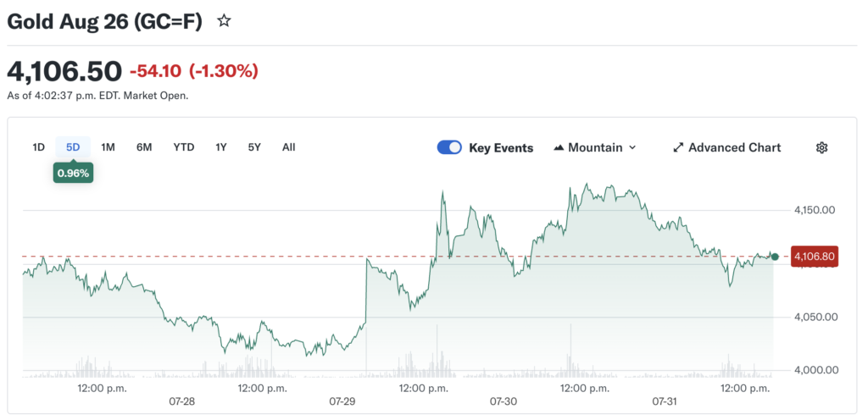The image size is (868, 420).
Task: Click the 4,000.00 axis label
Action: pos(815,370)
